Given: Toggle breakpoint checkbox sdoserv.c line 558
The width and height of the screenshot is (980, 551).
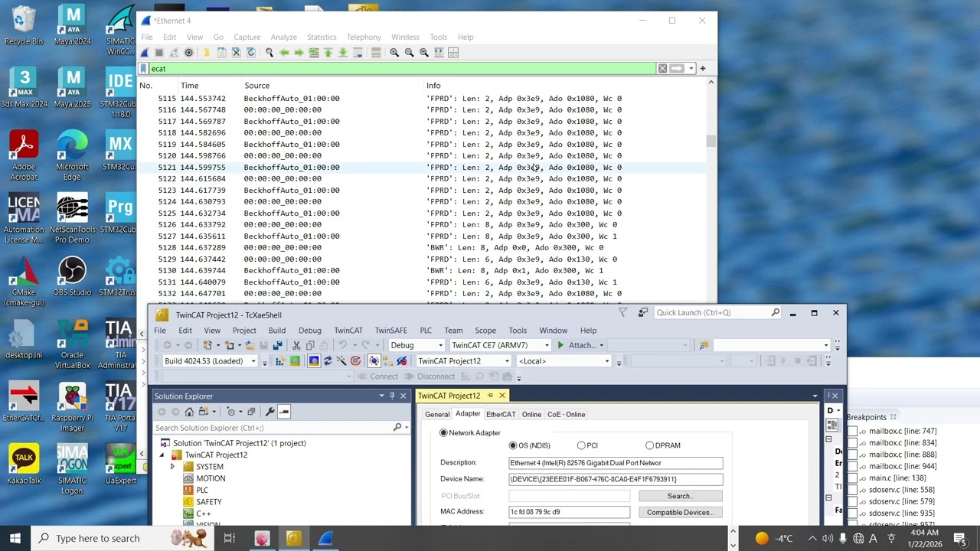Looking at the screenshot, I should click(x=852, y=490).
